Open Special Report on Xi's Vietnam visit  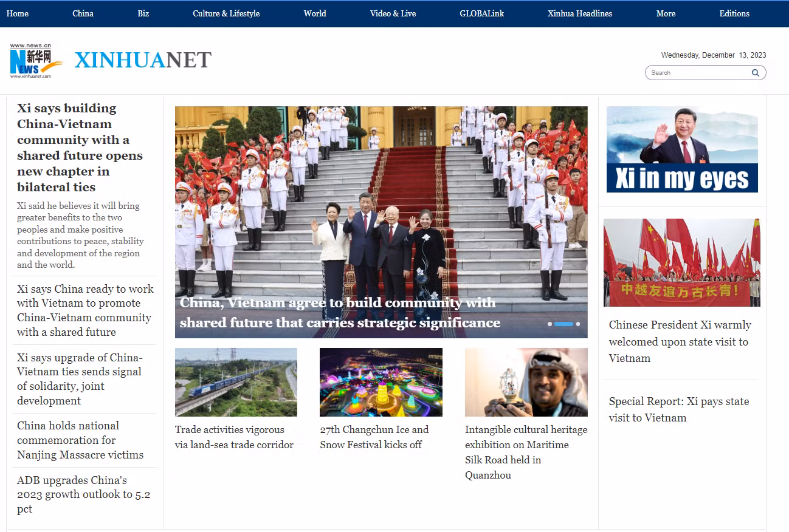coord(679,409)
